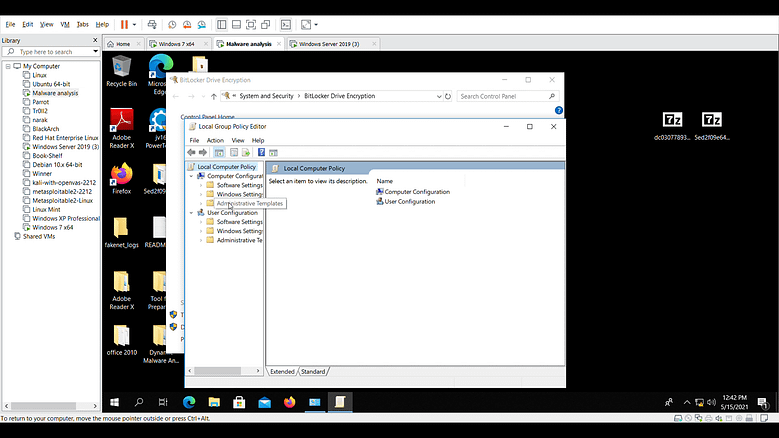
Task: Open gpedit Action menu
Action: [x=215, y=141]
